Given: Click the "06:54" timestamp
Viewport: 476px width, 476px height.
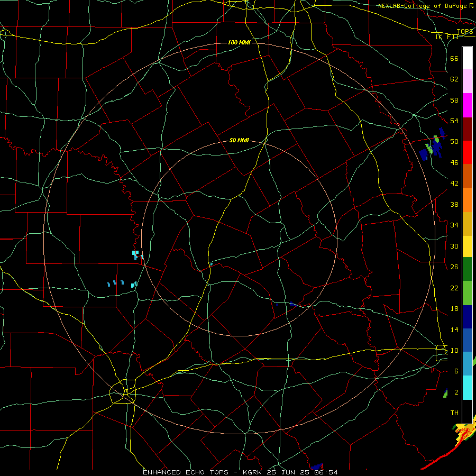Looking at the screenshot, I should [327, 472].
